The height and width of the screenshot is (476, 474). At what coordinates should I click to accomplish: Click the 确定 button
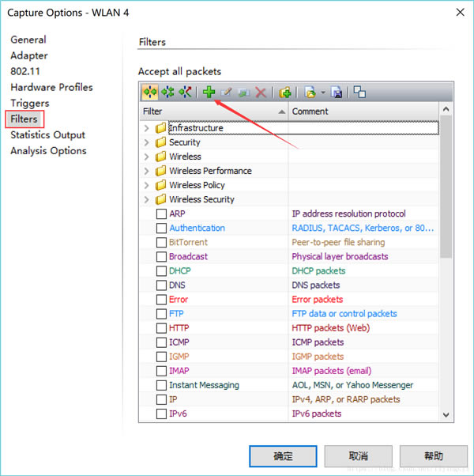283,456
